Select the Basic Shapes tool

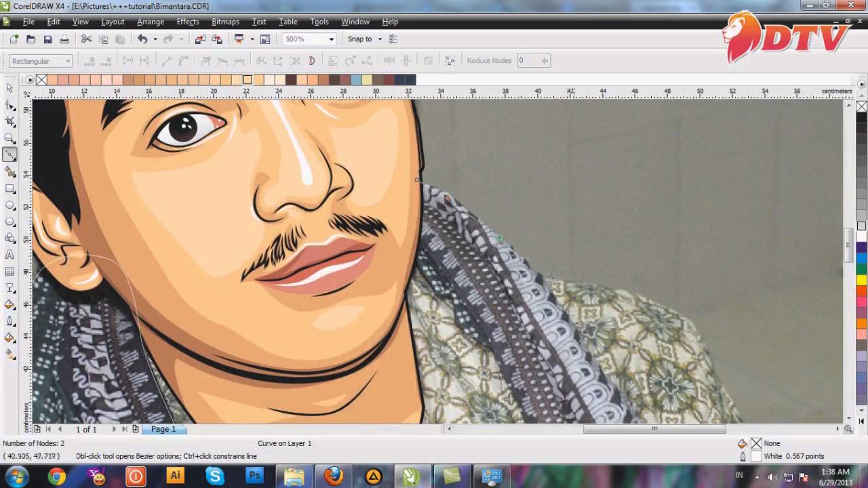point(9,238)
